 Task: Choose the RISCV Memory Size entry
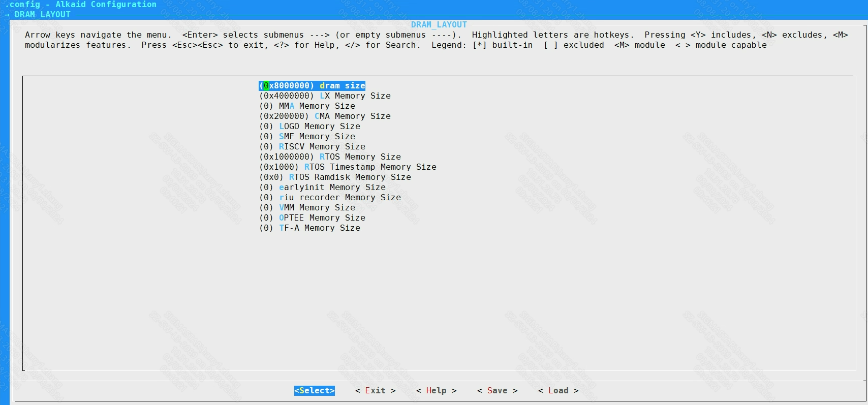pyautogui.click(x=312, y=147)
